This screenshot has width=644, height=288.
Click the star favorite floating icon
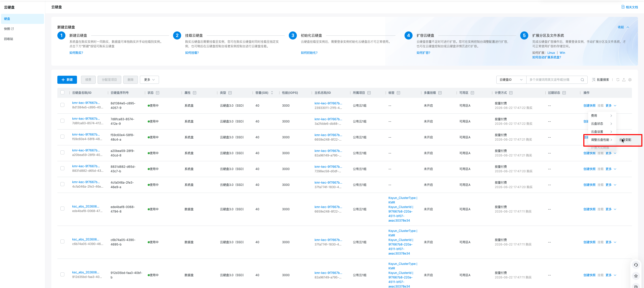636,276
